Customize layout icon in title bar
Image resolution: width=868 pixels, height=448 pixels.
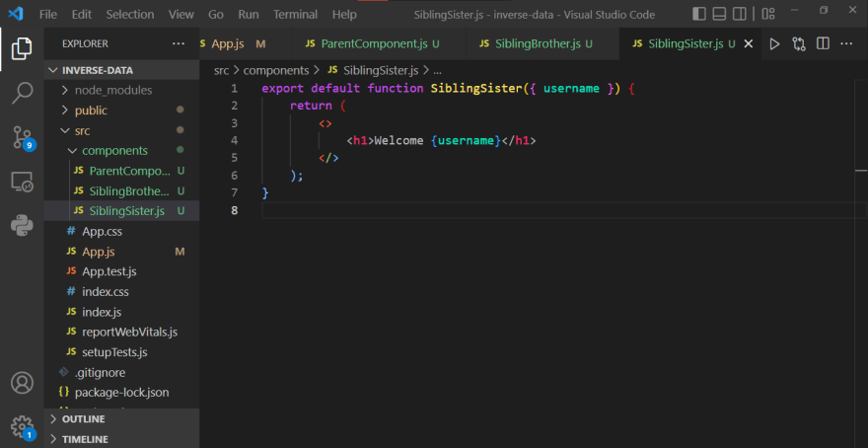[x=768, y=14]
